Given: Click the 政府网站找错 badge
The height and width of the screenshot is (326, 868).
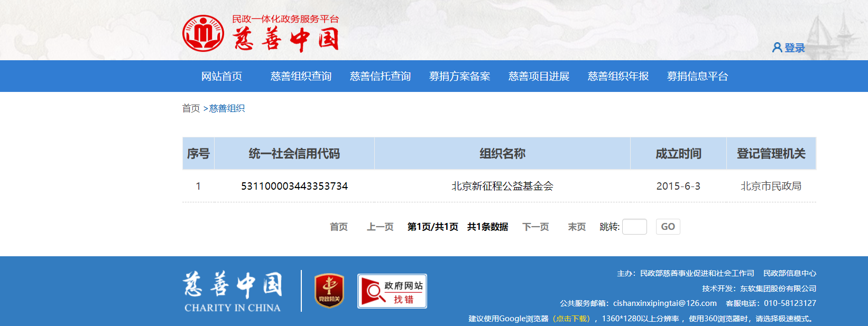Looking at the screenshot, I should tap(392, 291).
